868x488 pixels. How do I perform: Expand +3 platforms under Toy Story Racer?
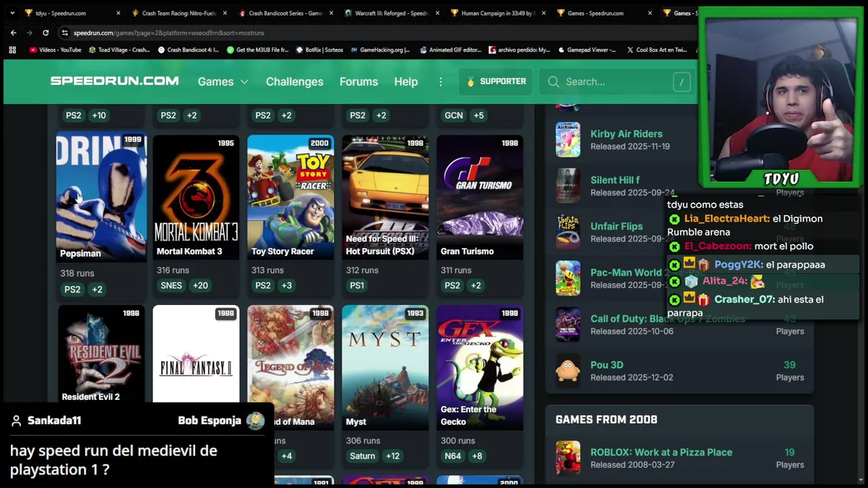286,285
